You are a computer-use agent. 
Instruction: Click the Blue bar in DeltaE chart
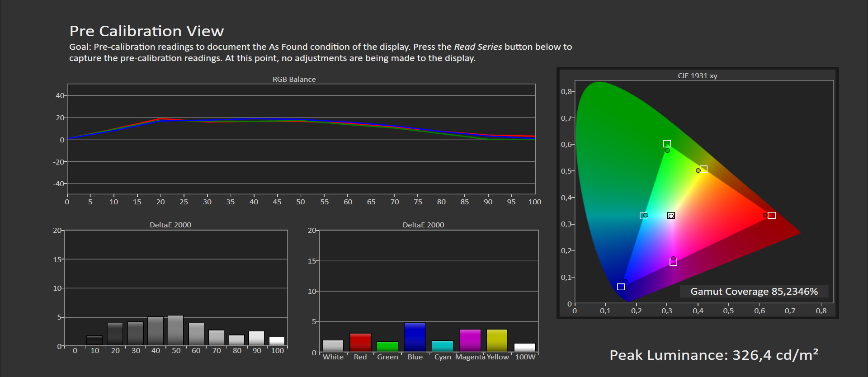pos(415,337)
